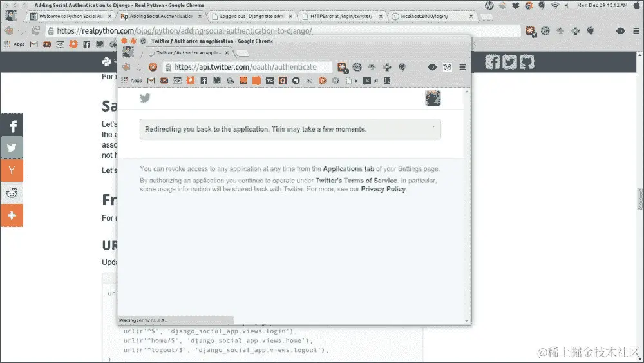Share the article on Facebook via the sidebar
644x363 pixels.
12,125
